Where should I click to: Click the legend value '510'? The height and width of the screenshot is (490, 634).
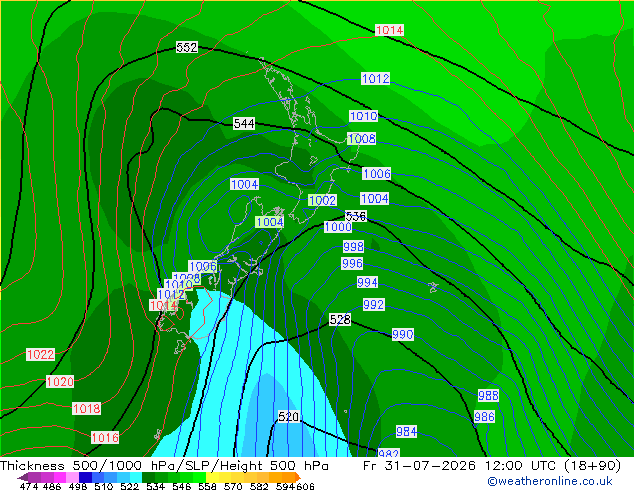104,486
